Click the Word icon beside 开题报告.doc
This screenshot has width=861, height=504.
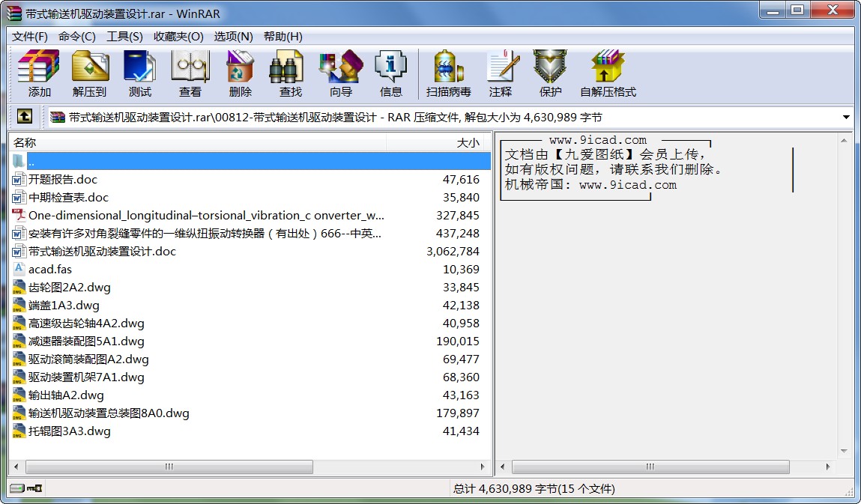(x=19, y=180)
